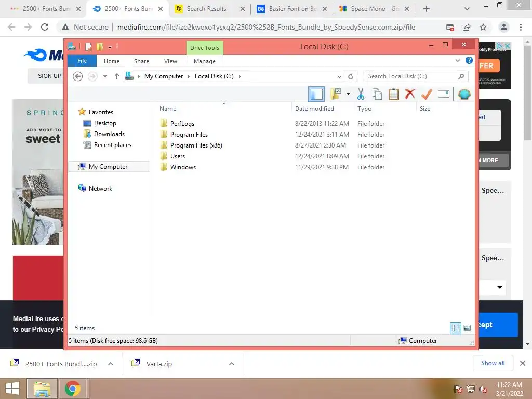Open Classic Shell settings via the shell icon
This screenshot has width=532, height=399.
pos(464,94)
